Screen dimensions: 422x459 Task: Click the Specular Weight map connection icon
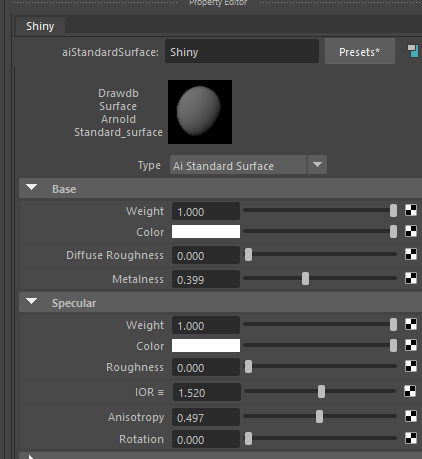(411, 324)
